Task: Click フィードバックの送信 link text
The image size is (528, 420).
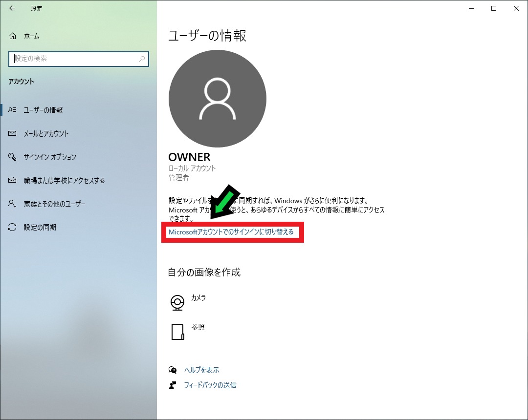Action: [x=210, y=385]
